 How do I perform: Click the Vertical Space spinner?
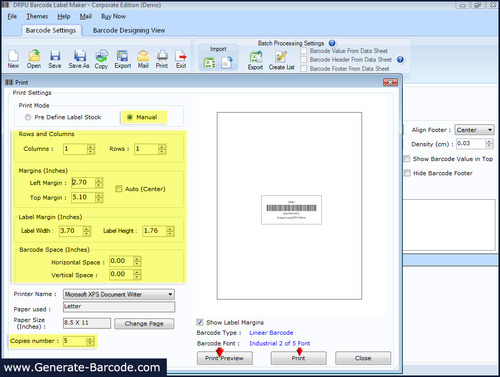coord(137,274)
